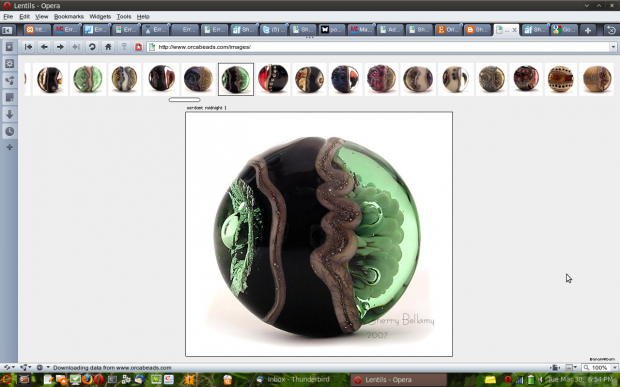Select the green wavy bead thumbnail

click(x=88, y=79)
